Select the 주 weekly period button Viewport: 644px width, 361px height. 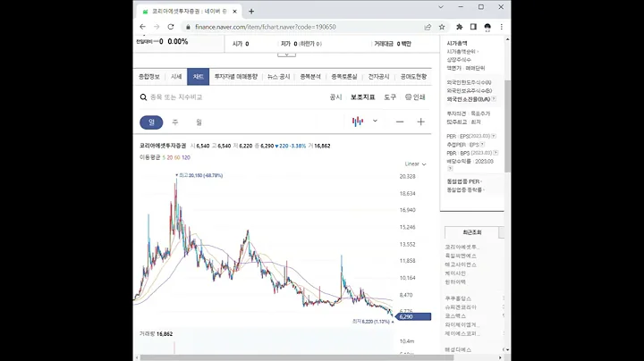175,122
